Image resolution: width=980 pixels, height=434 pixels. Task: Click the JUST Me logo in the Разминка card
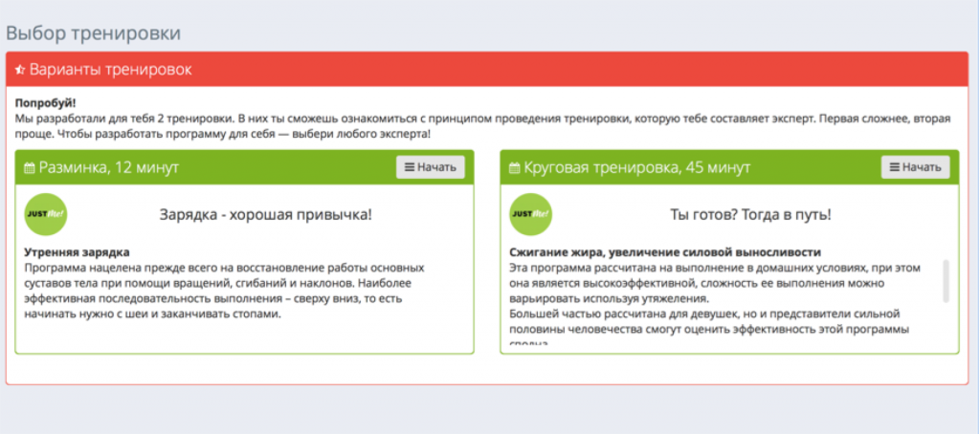coord(46,214)
